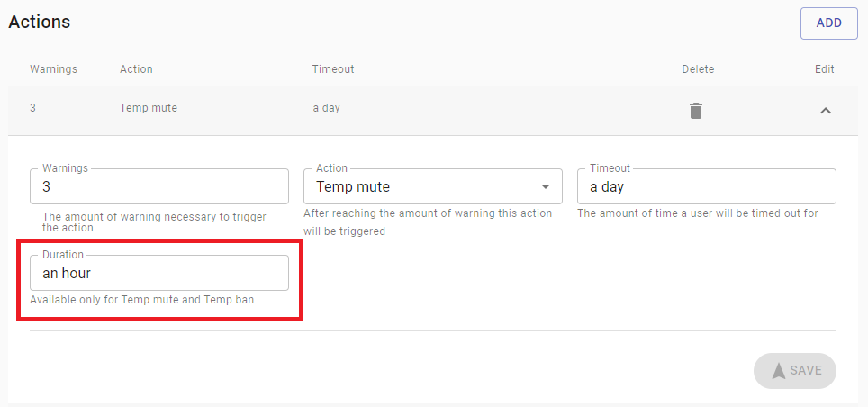
Task: Open the Action dropdown arrow
Action: tap(546, 186)
